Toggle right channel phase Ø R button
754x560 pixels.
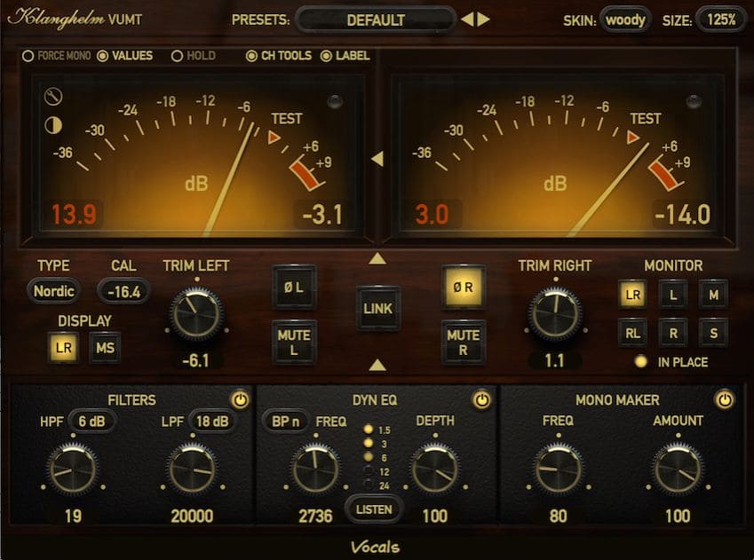pyautogui.click(x=463, y=287)
